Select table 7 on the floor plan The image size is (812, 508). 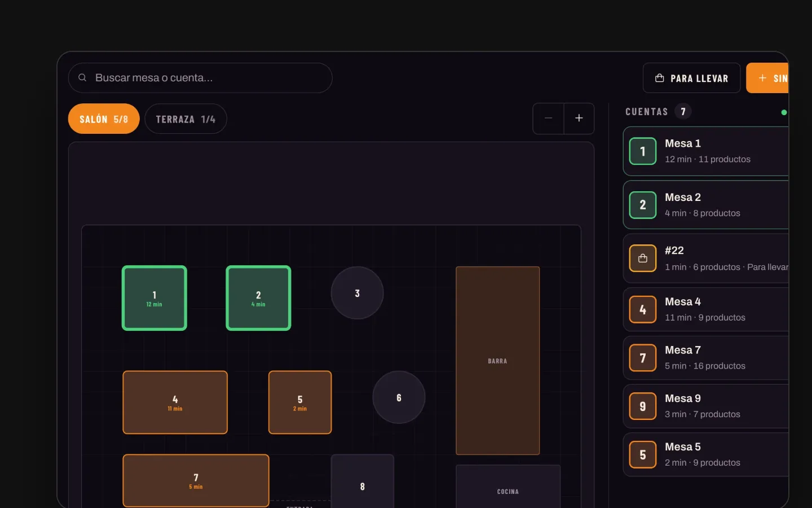point(196,480)
